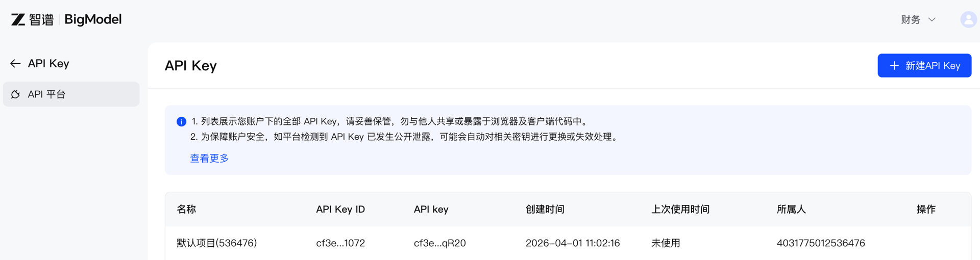
Task: Select the 默认项目(536476) row name
Action: (x=217, y=243)
